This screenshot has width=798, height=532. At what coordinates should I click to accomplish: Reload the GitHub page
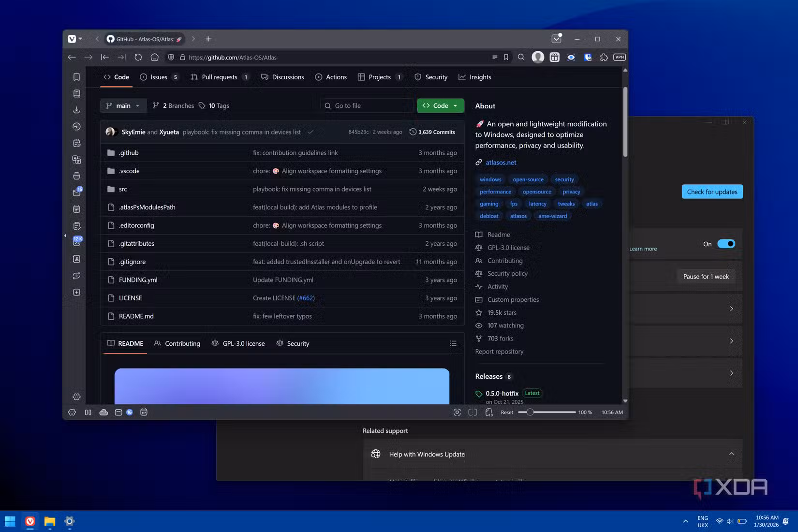pyautogui.click(x=138, y=57)
